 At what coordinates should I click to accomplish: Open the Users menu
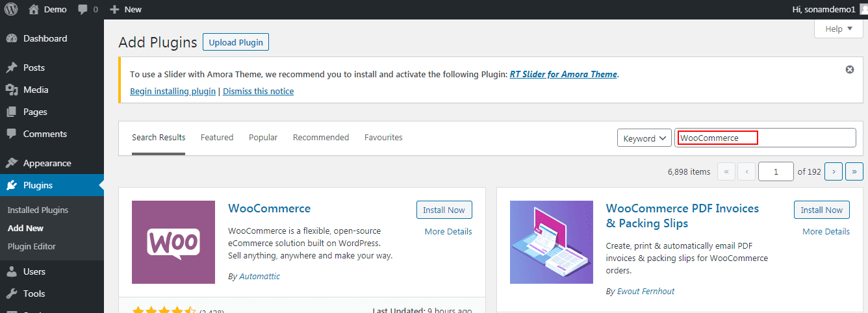coord(34,271)
